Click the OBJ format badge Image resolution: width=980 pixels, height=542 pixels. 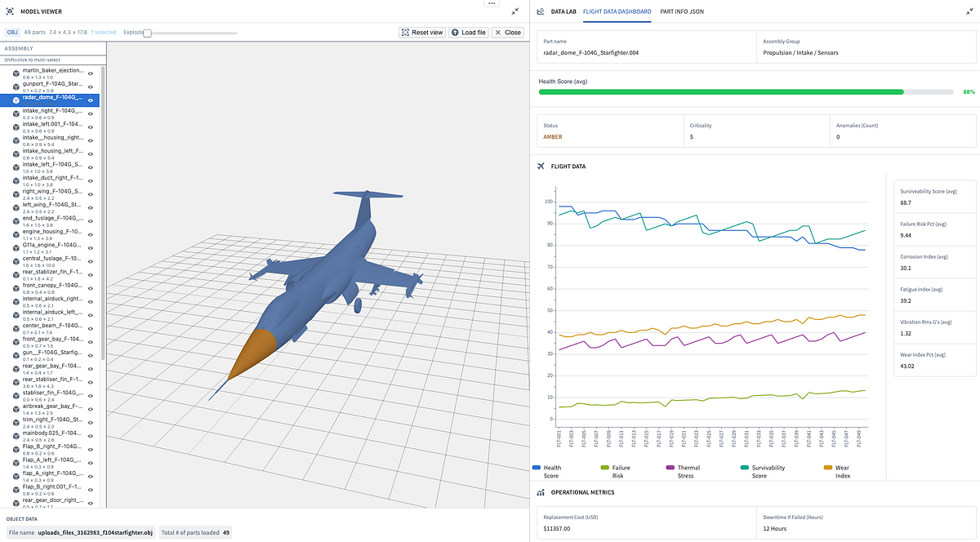pos(12,33)
